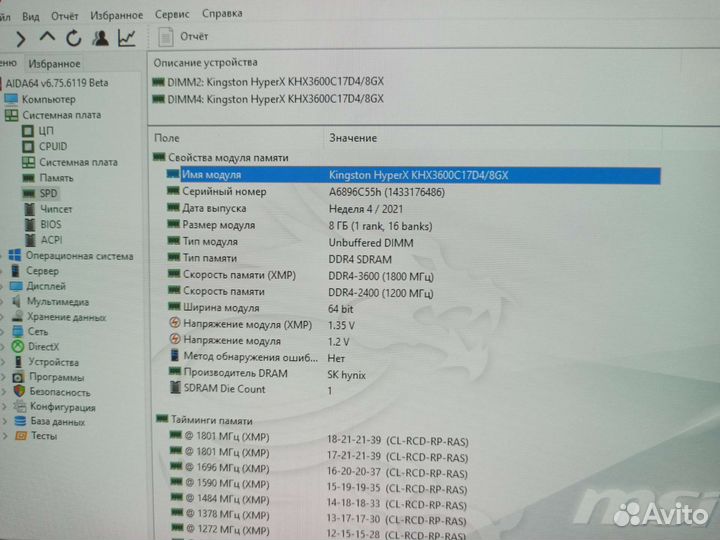Click the Поле column header
Screen dimensions: 720x540
coord(167,138)
